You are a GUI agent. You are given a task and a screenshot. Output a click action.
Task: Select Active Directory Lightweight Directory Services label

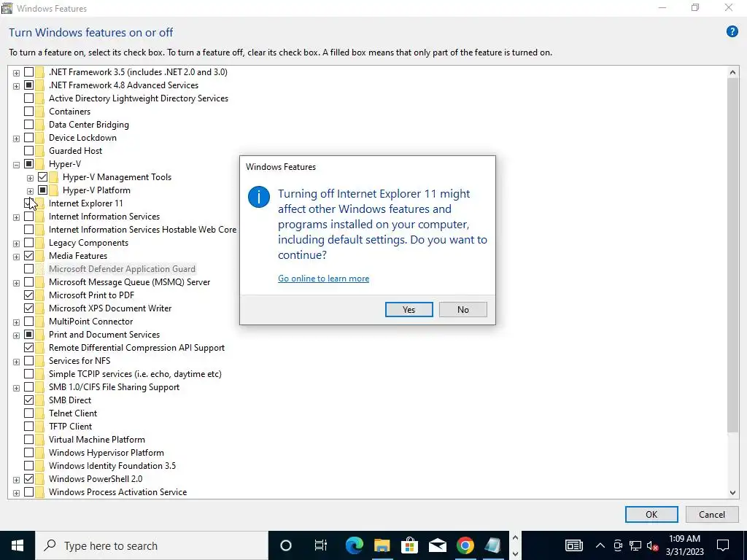[x=138, y=98]
